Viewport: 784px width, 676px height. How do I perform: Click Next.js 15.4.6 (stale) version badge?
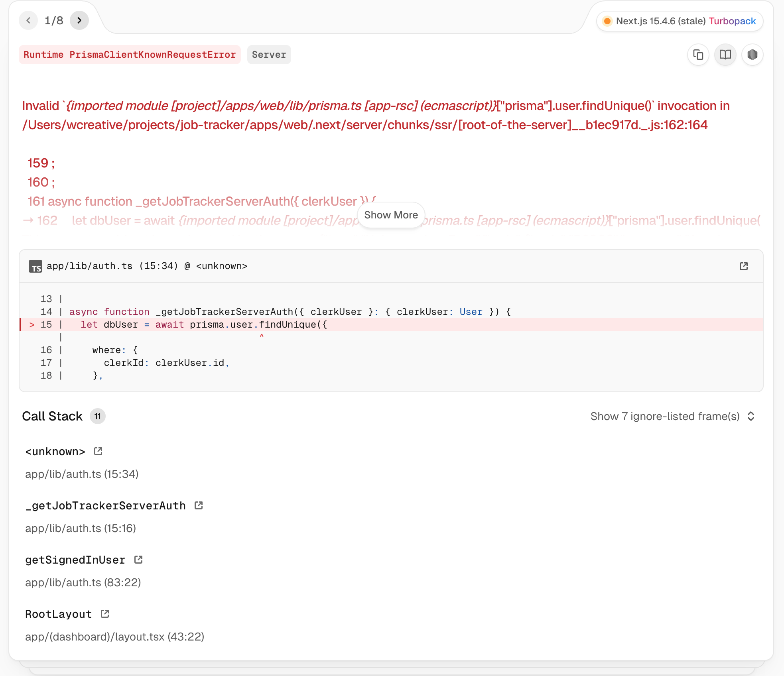[660, 21]
